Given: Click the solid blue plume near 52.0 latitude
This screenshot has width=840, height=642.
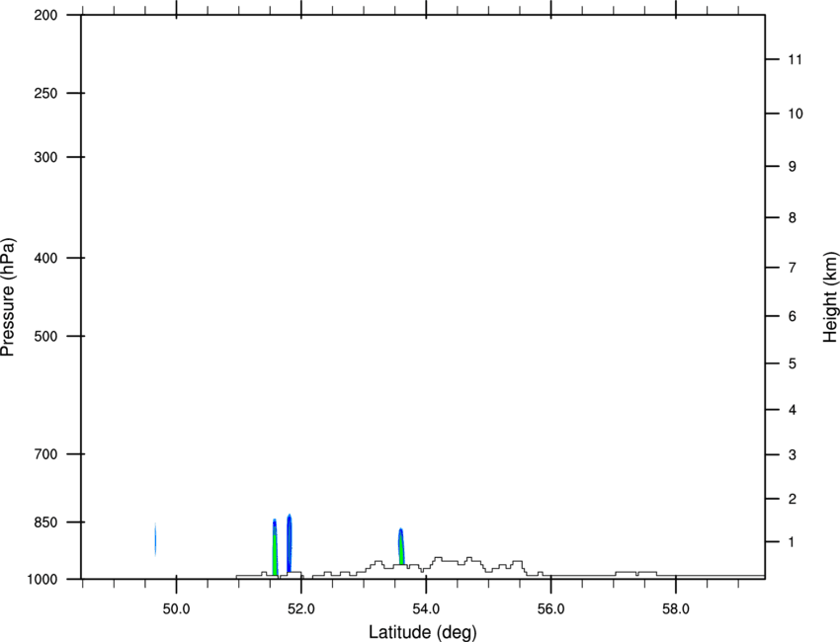Looking at the screenshot, I should point(290,543).
